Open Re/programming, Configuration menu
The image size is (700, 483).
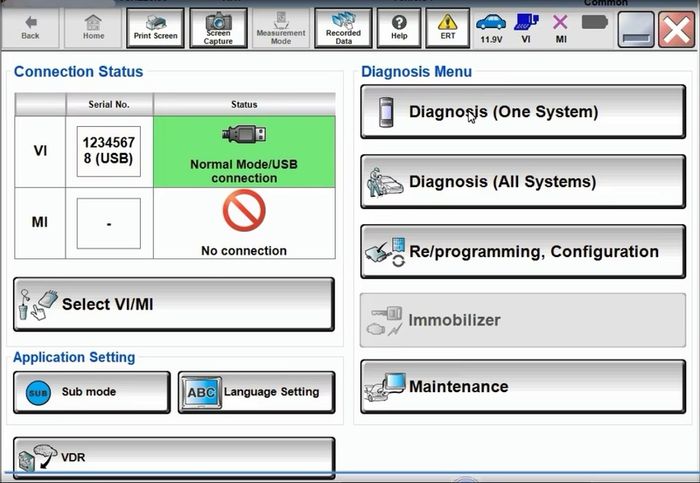(x=523, y=252)
